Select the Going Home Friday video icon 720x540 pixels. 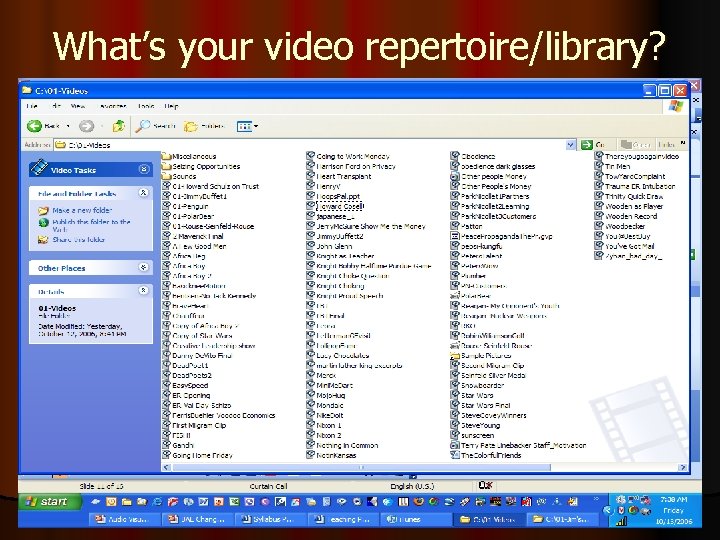coord(167,455)
